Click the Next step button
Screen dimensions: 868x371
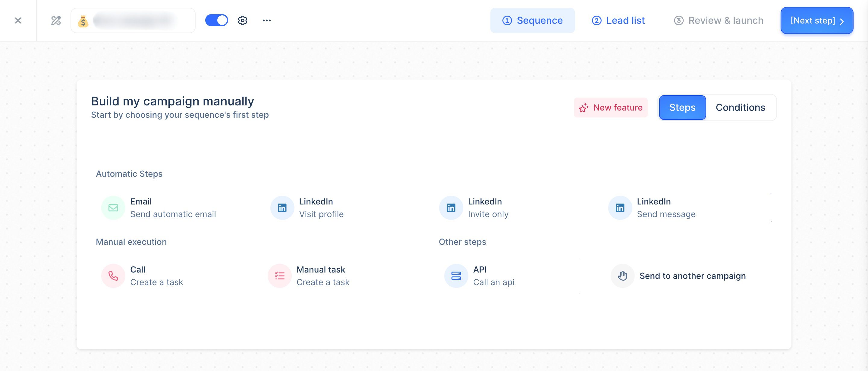coord(817,20)
